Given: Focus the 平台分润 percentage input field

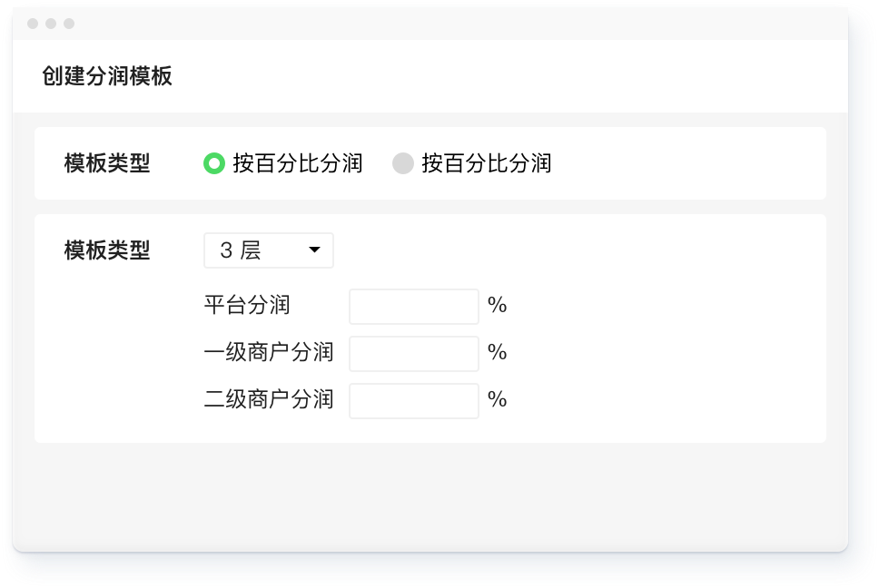Looking at the screenshot, I should point(413,306).
